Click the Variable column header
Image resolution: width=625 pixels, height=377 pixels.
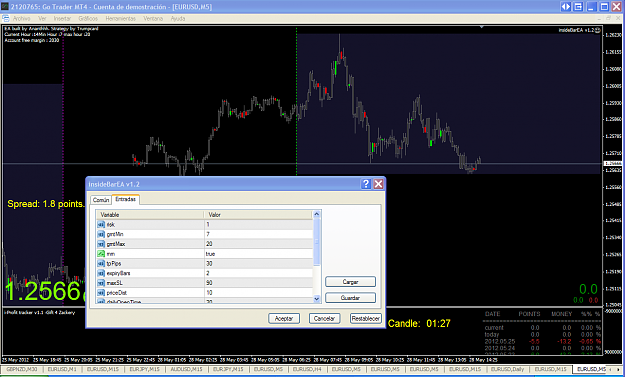pos(150,215)
